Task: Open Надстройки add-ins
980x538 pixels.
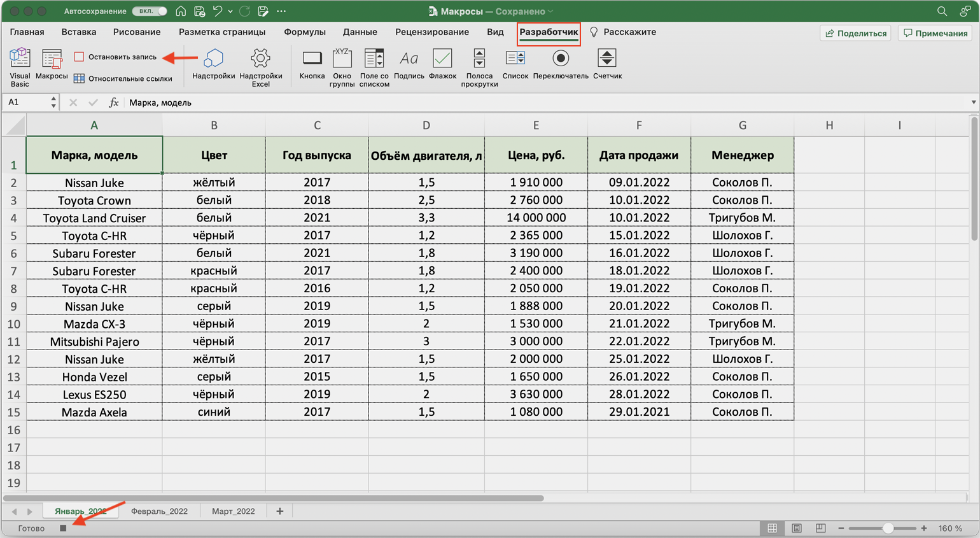Action: click(213, 64)
